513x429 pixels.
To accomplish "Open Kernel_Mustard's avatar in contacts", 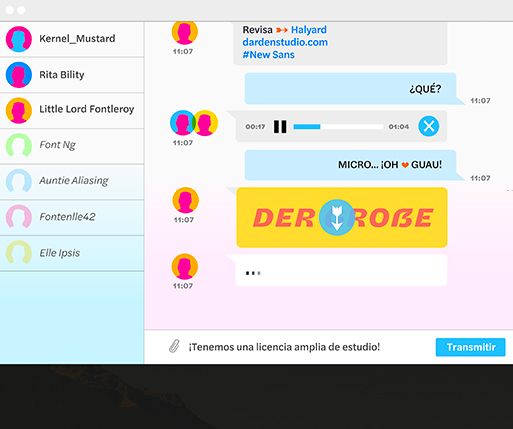I will click(x=19, y=39).
